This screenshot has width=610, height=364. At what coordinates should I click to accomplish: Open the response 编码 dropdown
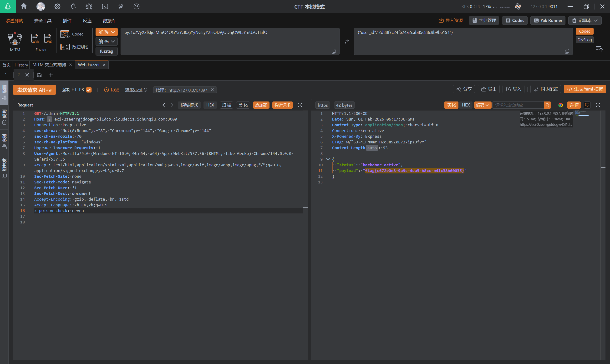tap(482, 105)
